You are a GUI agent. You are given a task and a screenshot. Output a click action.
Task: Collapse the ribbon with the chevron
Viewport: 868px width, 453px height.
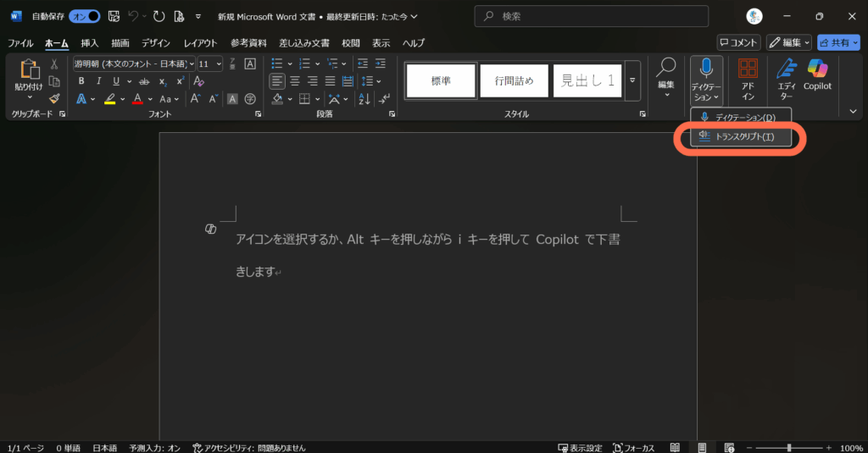[x=853, y=111]
